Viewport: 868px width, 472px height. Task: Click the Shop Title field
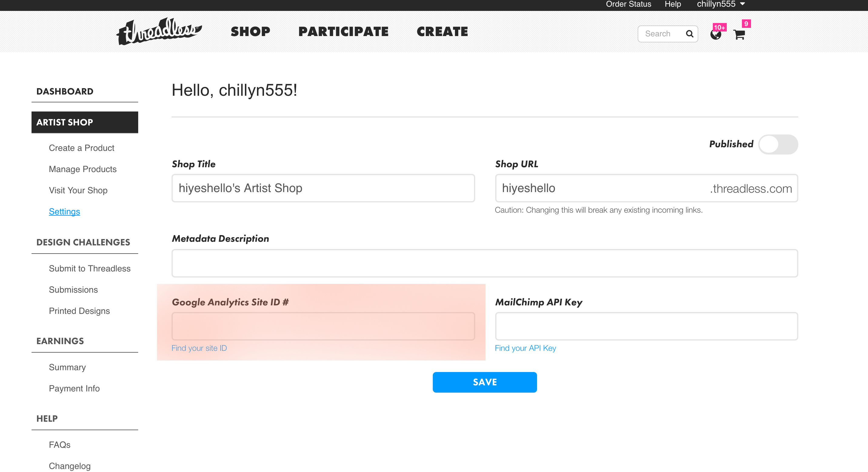(x=323, y=188)
